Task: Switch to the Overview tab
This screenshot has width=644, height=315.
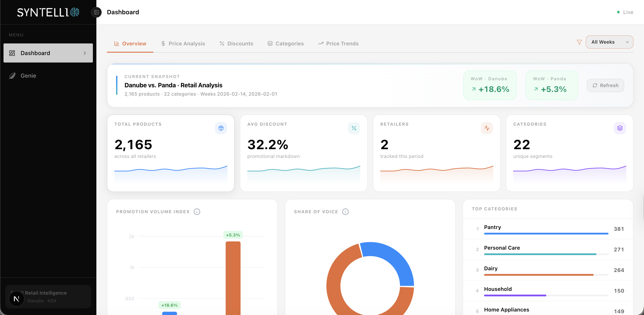Action: 130,44
